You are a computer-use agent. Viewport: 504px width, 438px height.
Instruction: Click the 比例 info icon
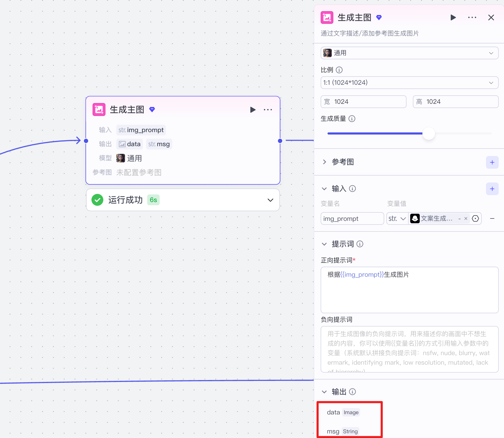(x=339, y=70)
